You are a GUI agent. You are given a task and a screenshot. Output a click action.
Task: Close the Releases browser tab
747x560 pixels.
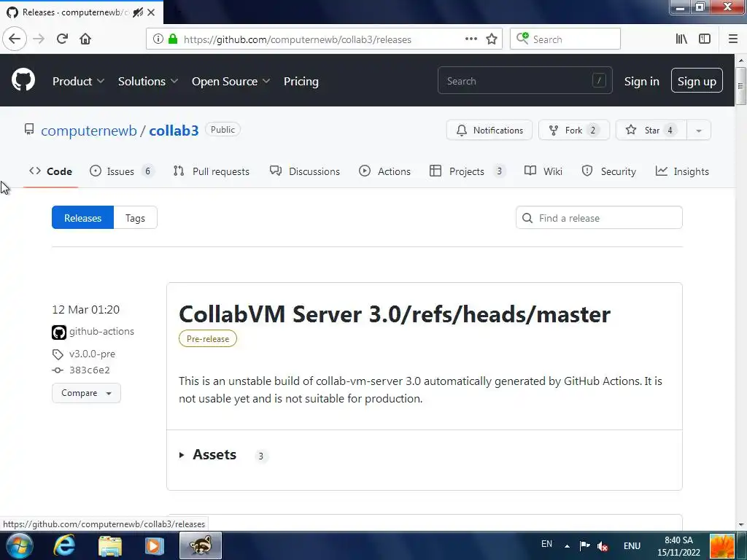(x=151, y=12)
